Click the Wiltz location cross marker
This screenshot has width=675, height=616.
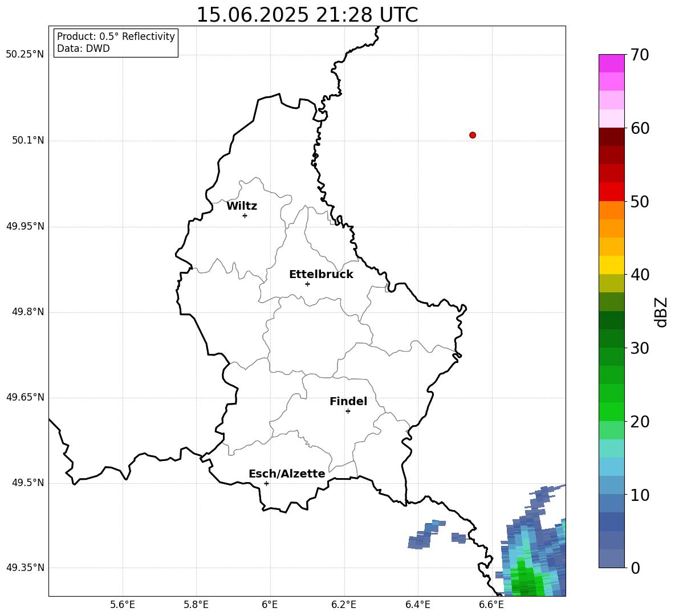[x=245, y=215]
